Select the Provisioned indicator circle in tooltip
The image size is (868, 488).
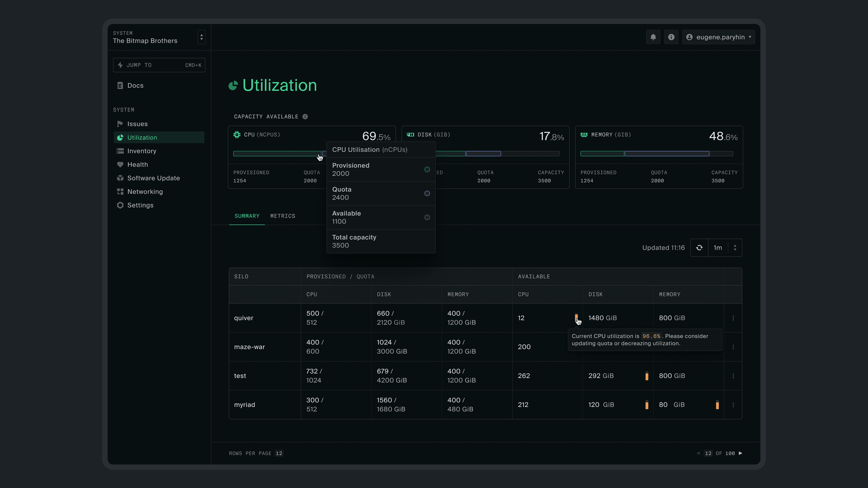tap(427, 169)
